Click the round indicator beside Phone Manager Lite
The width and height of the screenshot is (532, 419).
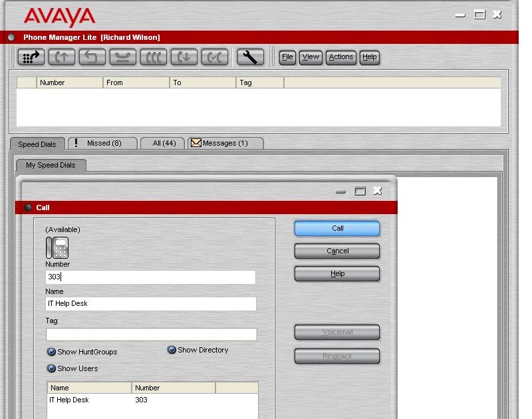pyautogui.click(x=11, y=37)
